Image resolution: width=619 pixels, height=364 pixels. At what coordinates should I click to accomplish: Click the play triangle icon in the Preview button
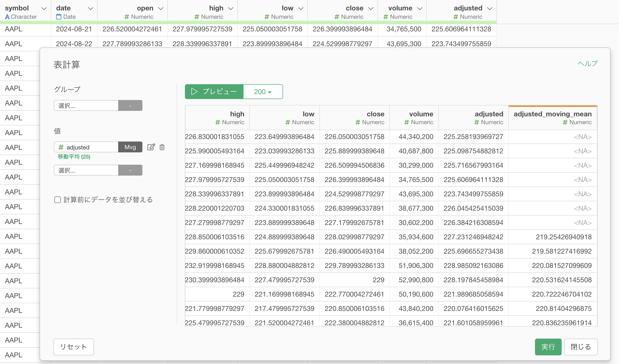pyautogui.click(x=194, y=92)
